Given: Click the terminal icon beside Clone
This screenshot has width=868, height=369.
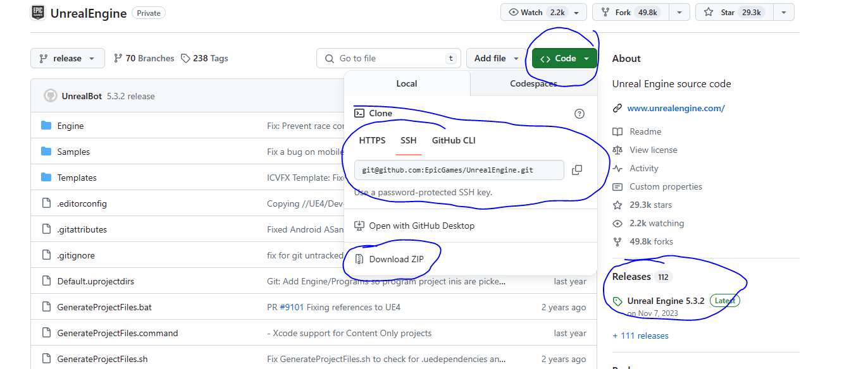Looking at the screenshot, I should pos(359,113).
